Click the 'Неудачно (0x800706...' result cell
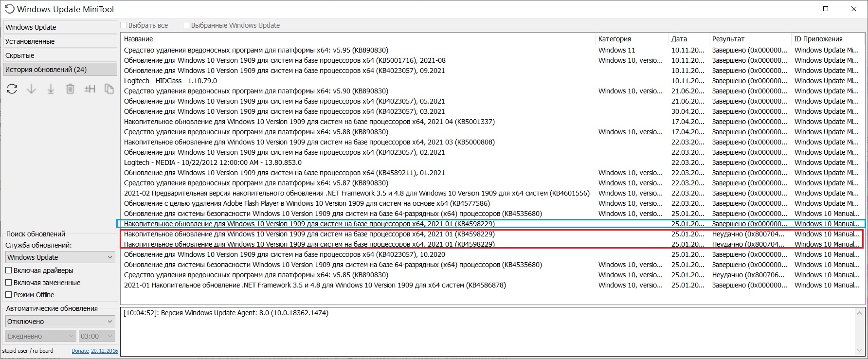Image resolution: width=868 pixels, height=359 pixels. tap(748, 275)
